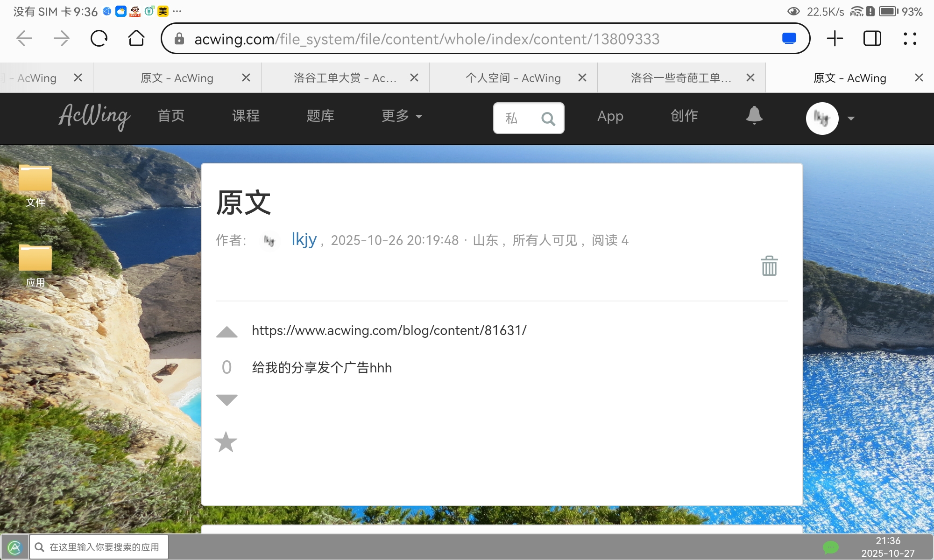The height and width of the screenshot is (560, 934).
Task: Upvote the post with up arrow
Action: coord(227,332)
